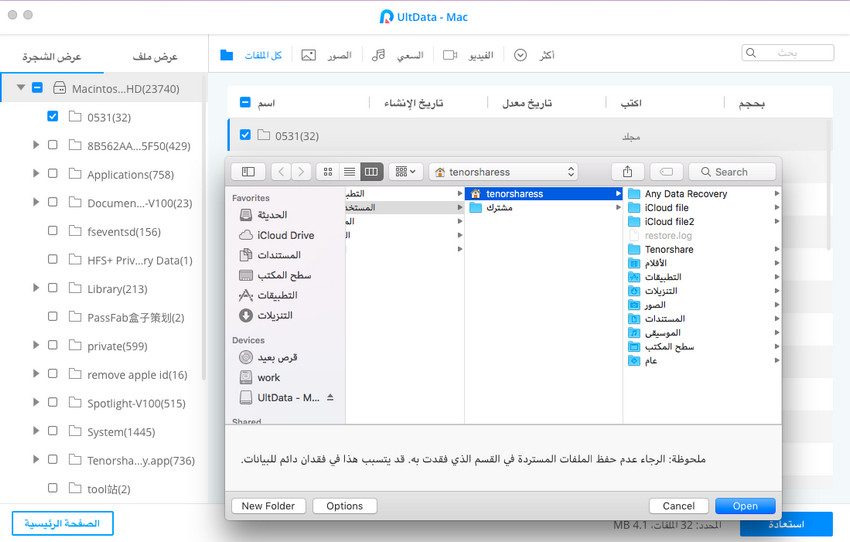Expand the Spotlight-V100(515) folder
850x542 pixels.
[36, 402]
